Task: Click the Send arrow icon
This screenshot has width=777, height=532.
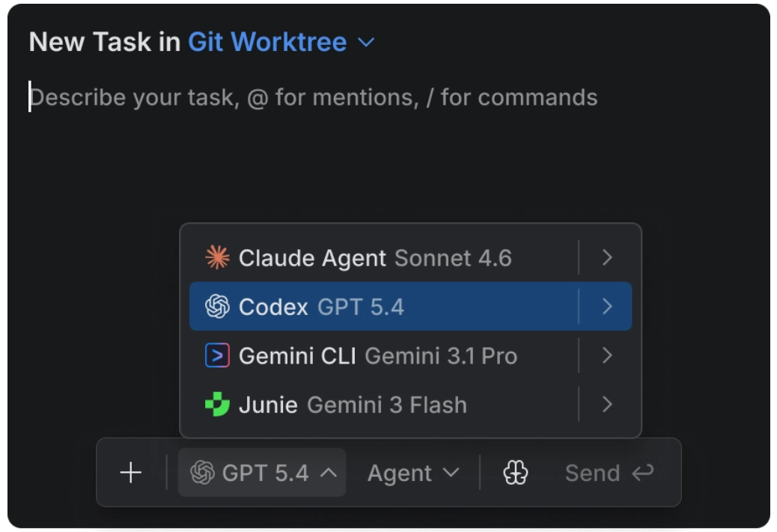Action: [x=642, y=473]
